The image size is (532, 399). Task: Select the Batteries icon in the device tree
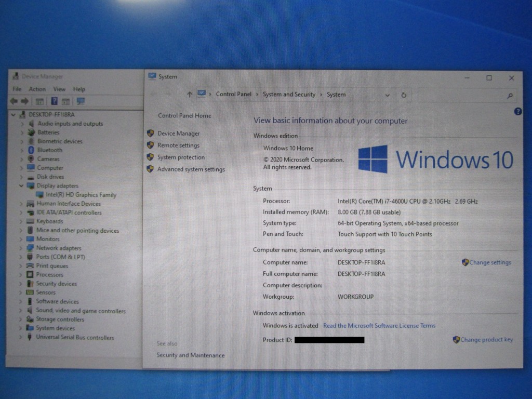tap(31, 132)
